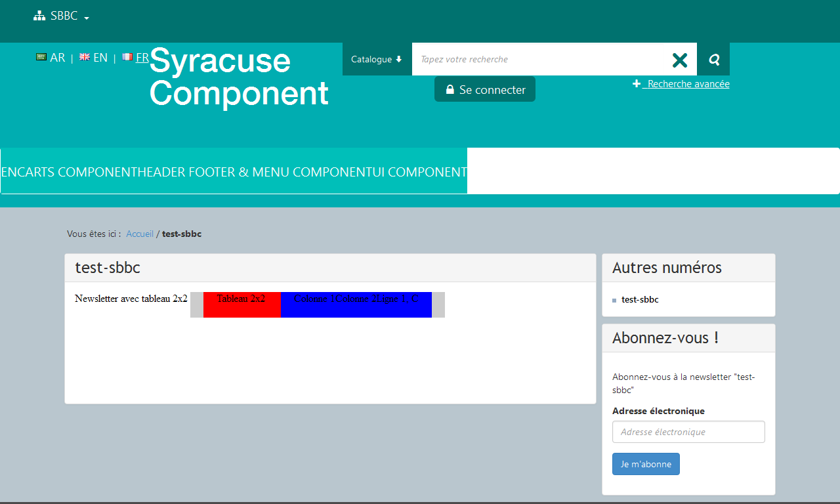The image size is (840, 504).
Task: Follow the Accueil breadcrumb link
Action: [140, 234]
